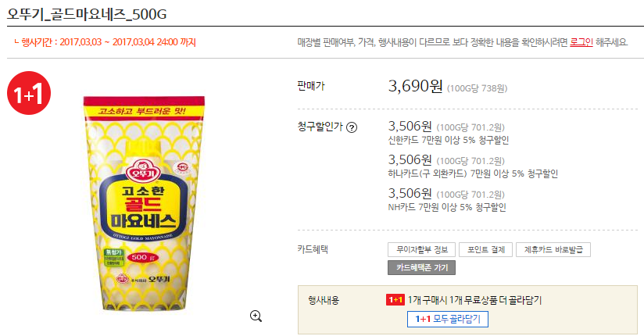
Task: Click the 포인트 결제 button
Action: click(x=486, y=250)
